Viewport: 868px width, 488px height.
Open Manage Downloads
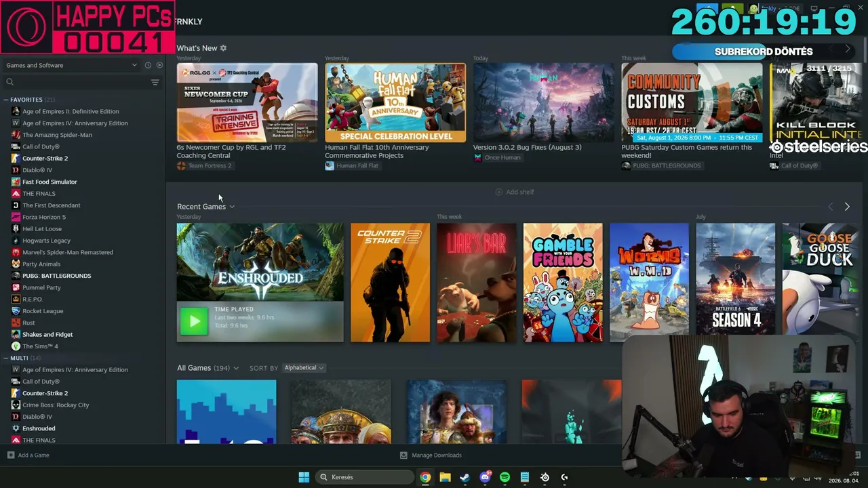(x=431, y=455)
